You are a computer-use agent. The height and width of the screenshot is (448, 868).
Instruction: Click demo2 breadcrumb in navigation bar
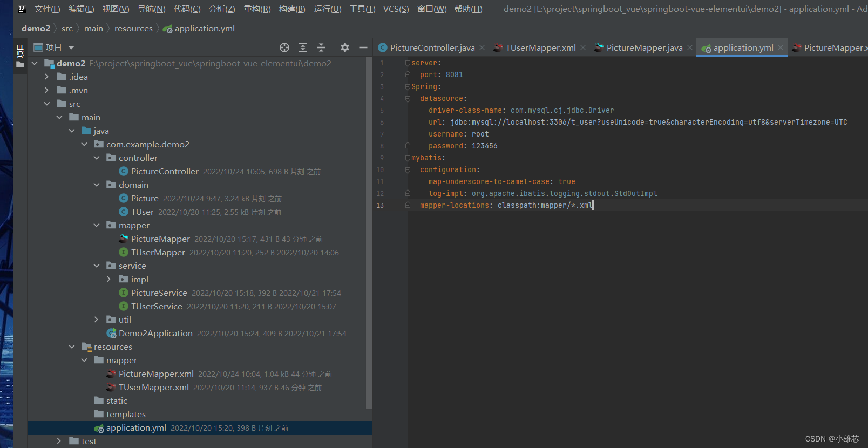pos(36,28)
